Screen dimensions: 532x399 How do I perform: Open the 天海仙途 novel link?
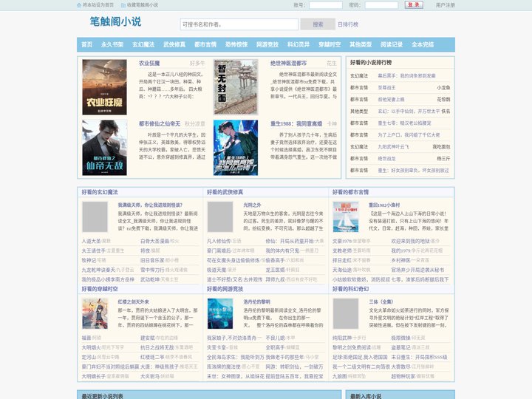[342, 270]
